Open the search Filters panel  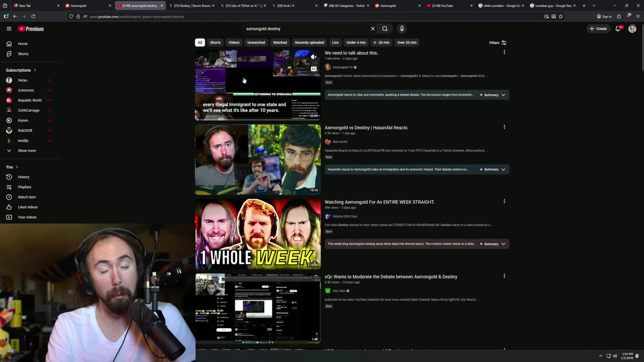pos(498,43)
